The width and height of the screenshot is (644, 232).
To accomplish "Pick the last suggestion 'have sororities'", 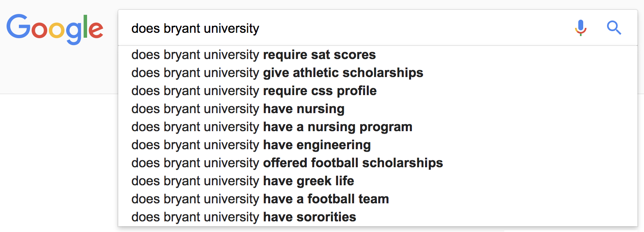I will pos(378,217).
